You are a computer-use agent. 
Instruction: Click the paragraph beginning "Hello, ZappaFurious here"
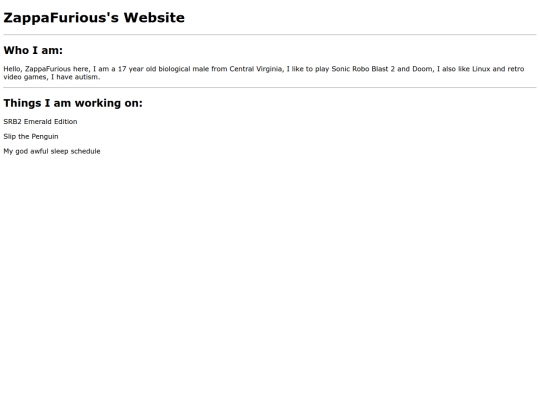coord(264,73)
